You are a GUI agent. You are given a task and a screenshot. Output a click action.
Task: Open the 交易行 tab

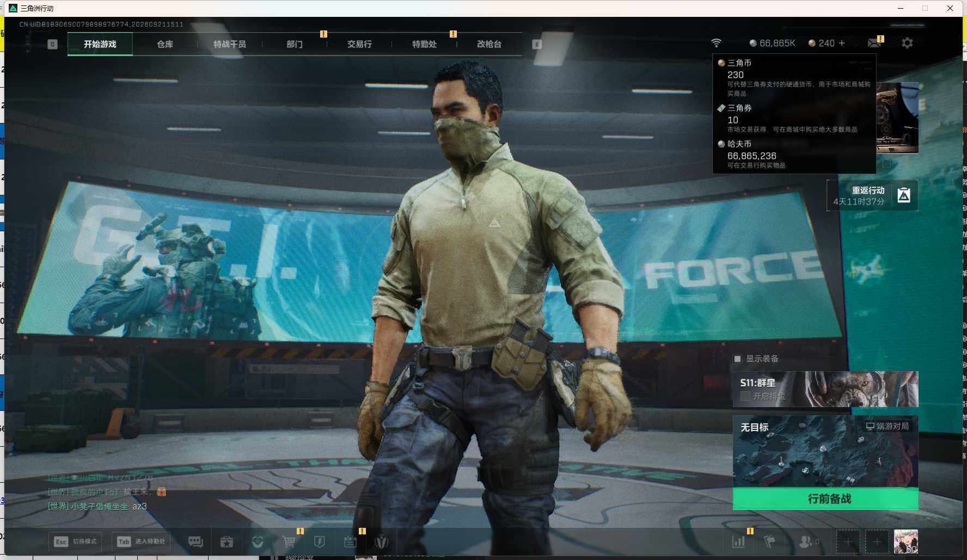(x=359, y=44)
